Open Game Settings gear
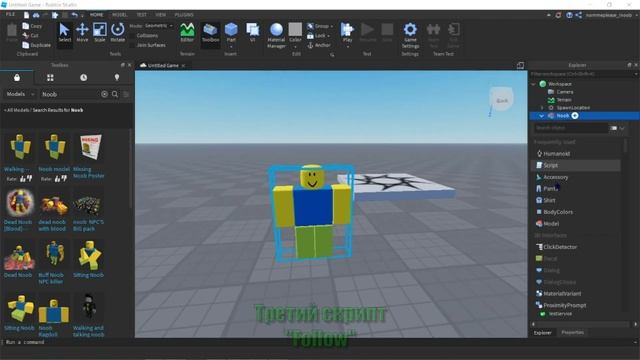This screenshot has height=360, width=640. point(410,35)
